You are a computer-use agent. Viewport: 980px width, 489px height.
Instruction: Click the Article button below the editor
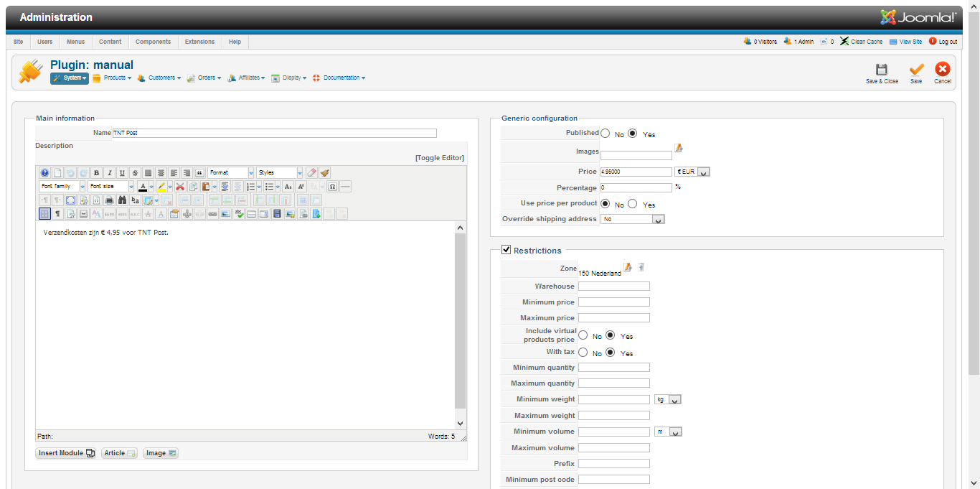(120, 453)
